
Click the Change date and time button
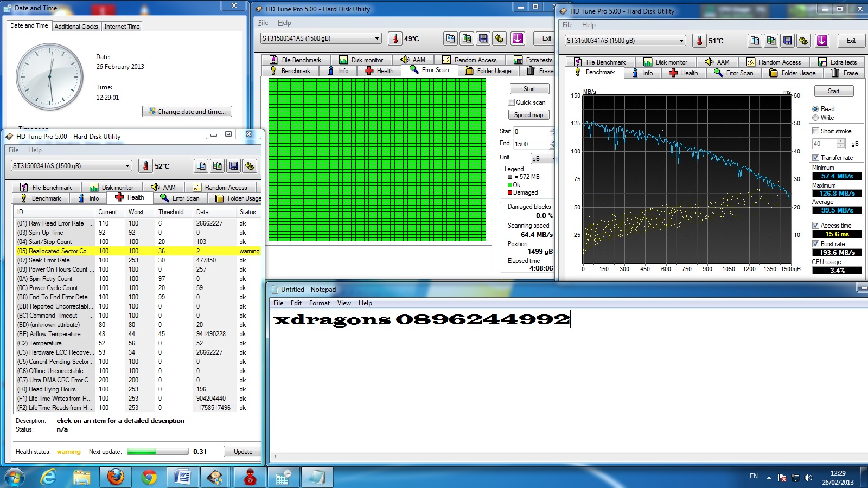click(188, 112)
